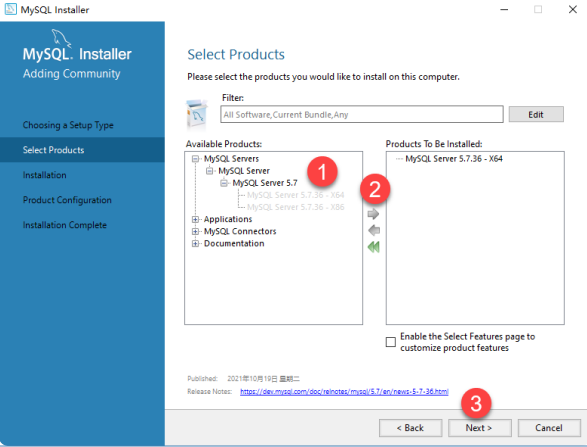The image size is (587, 447).
Task: Click the green double-left arrow to remove all
Action: (374, 247)
